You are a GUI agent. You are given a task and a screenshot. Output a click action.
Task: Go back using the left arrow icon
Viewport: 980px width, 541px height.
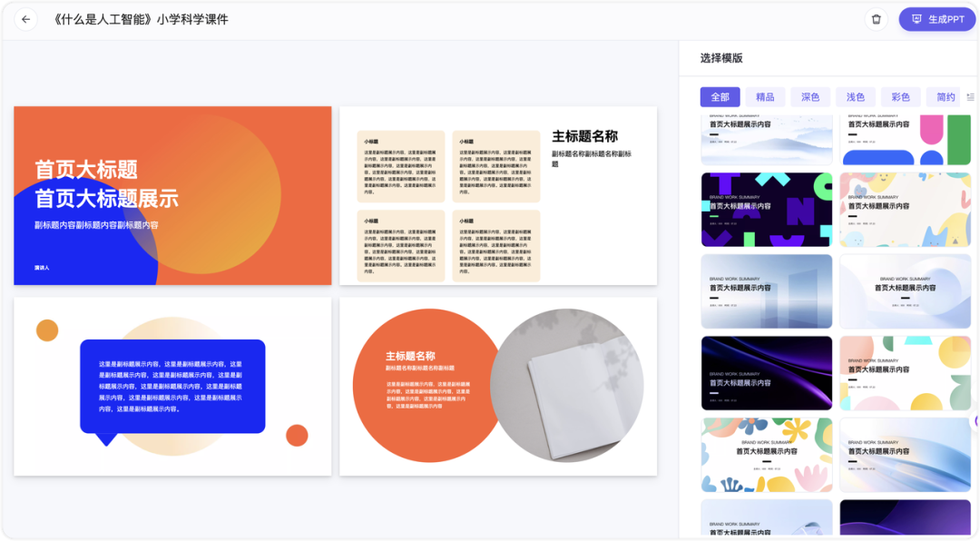pos(25,19)
